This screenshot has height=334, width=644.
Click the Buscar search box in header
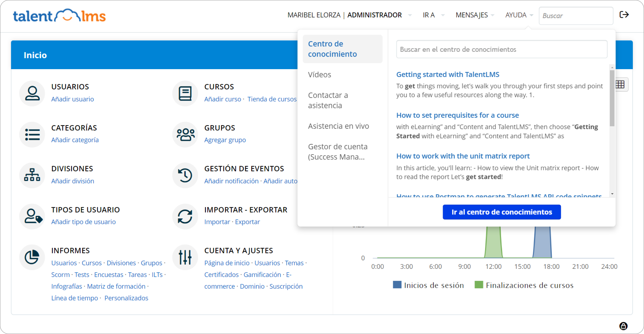(576, 16)
